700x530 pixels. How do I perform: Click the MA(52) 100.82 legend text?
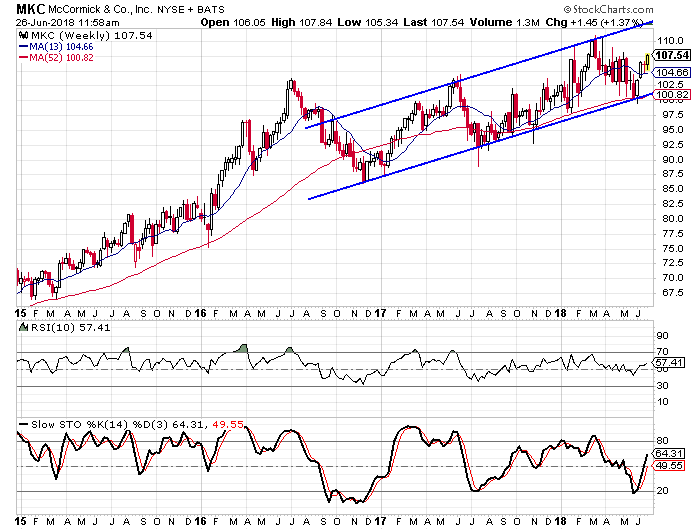coord(61,58)
